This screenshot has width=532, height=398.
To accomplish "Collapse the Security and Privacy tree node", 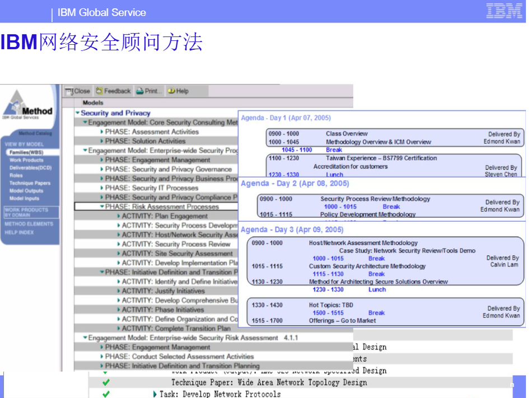I will tap(78, 113).
